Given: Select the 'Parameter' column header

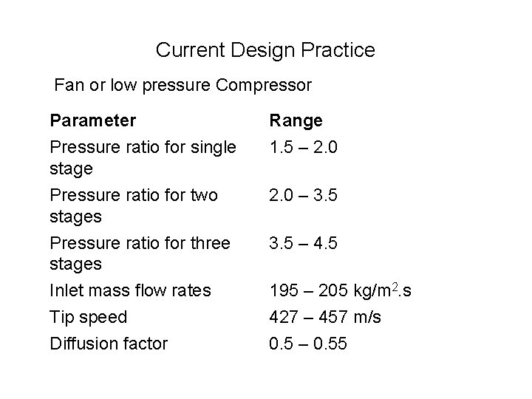Looking at the screenshot, I should click(92, 120).
